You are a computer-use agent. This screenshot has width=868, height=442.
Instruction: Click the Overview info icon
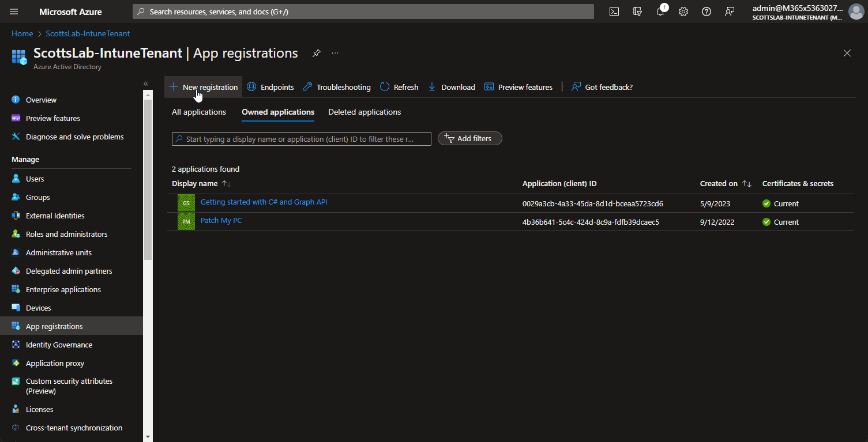point(16,100)
